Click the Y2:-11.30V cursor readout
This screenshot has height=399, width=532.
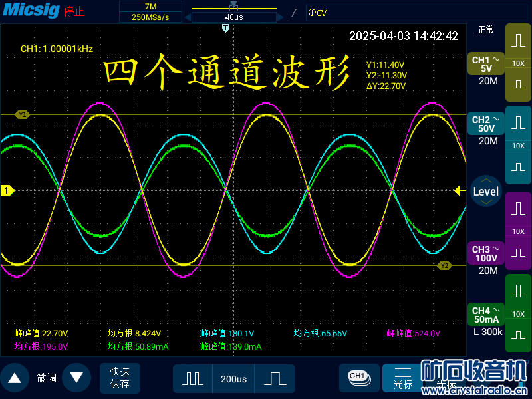[x=386, y=75]
